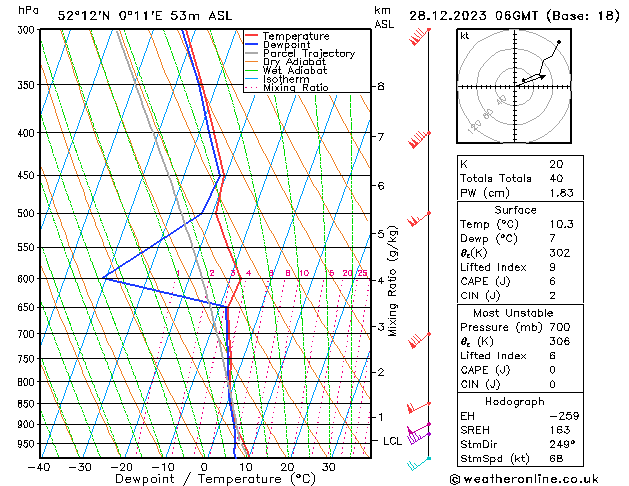The image size is (629, 486).
Task: Click the blue Dewpoint line swatch in legend
Action: click(x=252, y=44)
